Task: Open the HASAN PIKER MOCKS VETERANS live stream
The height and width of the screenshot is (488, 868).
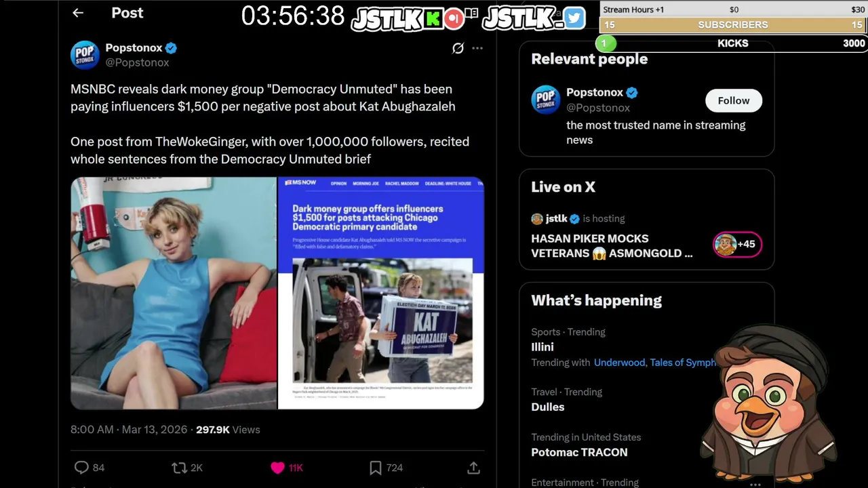Action: [612, 246]
